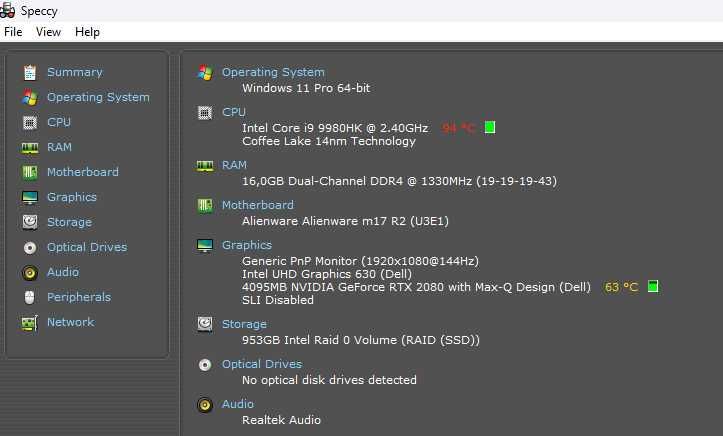Click the Audio heading link in summary
723x436 pixels.
click(x=238, y=404)
